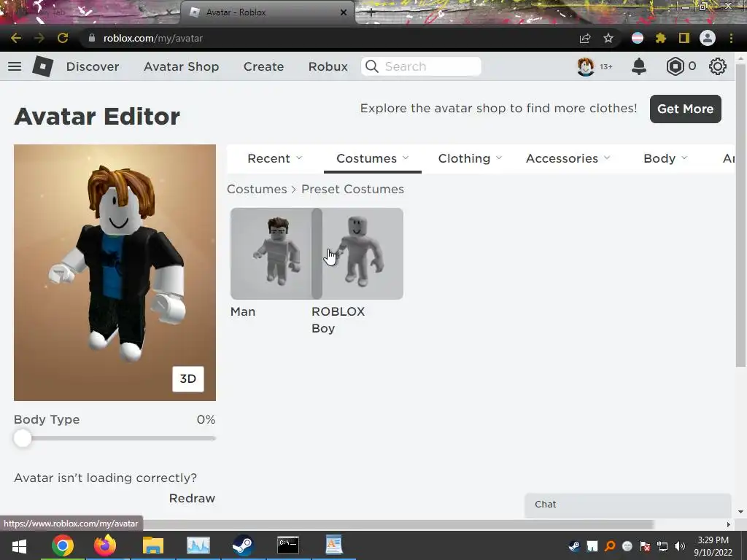This screenshot has height=560, width=747.
Task: Click the search magnifier icon
Action: click(x=371, y=66)
